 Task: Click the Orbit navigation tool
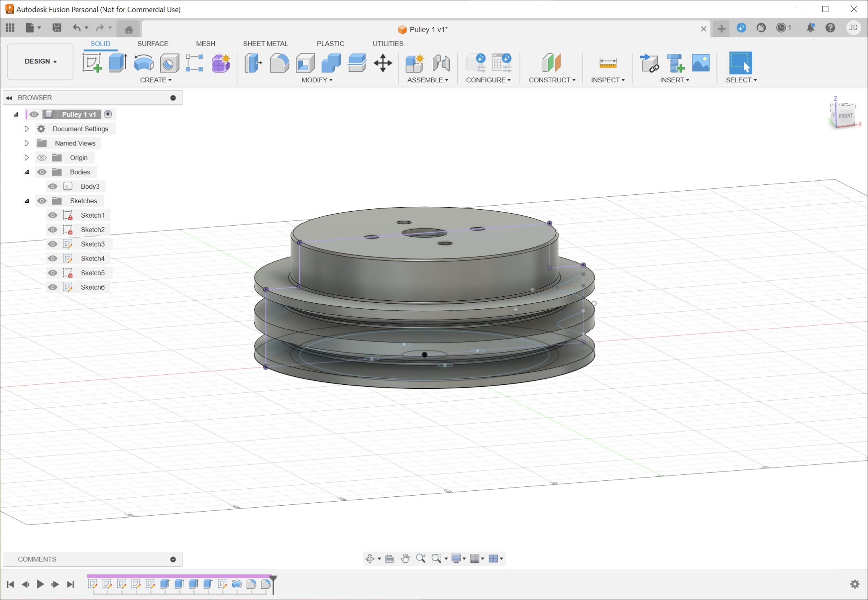click(x=370, y=558)
